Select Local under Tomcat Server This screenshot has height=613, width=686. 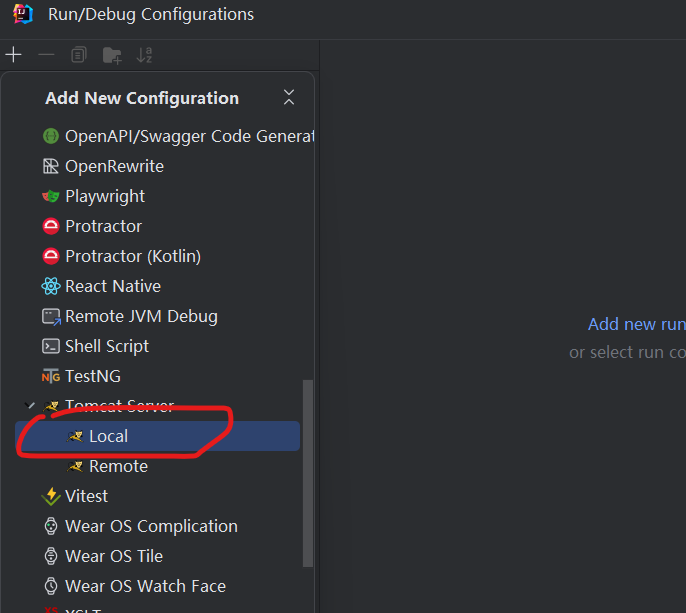pos(158,436)
